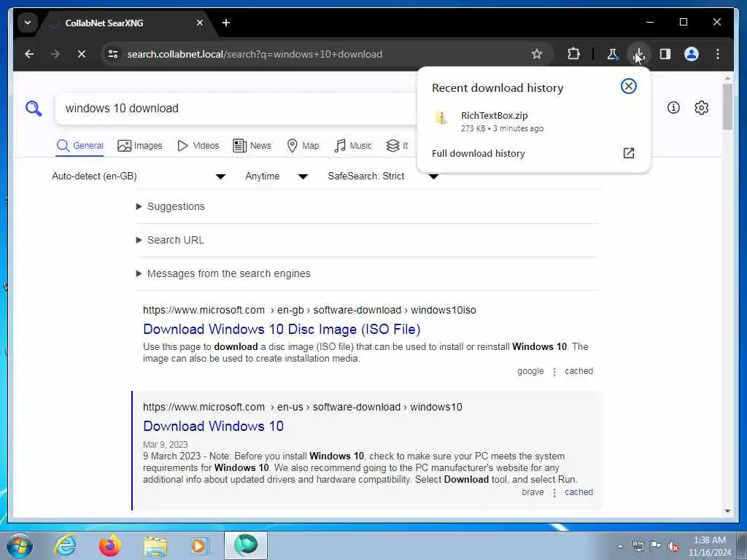Image resolution: width=747 pixels, height=560 pixels.
Task: Click the address bar URL
Action: point(255,54)
